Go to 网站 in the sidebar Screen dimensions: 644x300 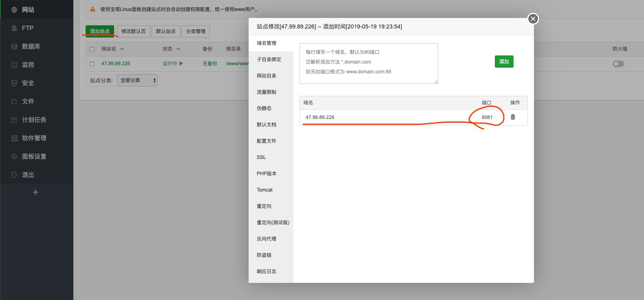pyautogui.click(x=37, y=10)
